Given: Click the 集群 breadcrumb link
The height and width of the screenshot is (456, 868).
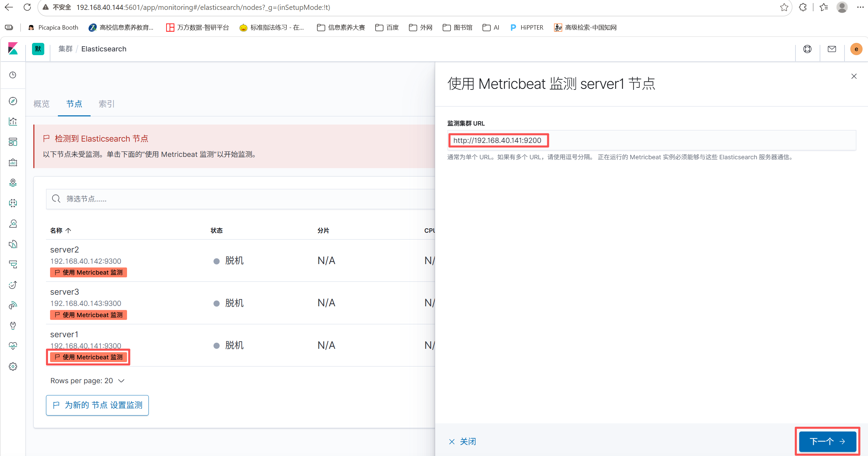Looking at the screenshot, I should [x=65, y=49].
